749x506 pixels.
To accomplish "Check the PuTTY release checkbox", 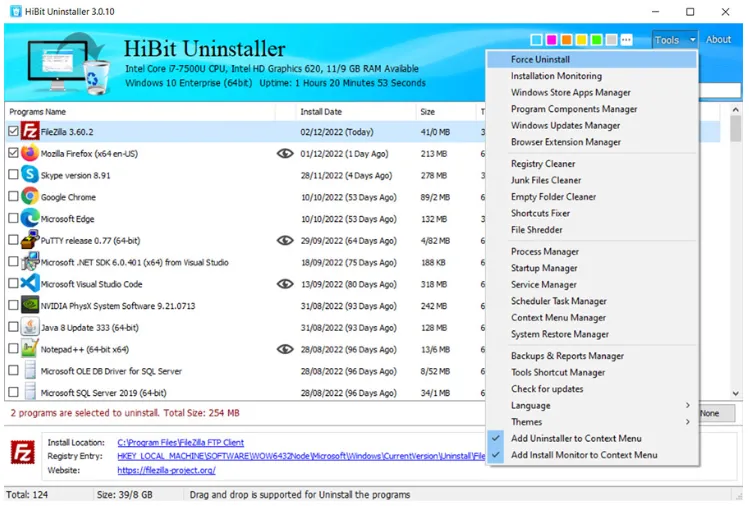I will pyautogui.click(x=13, y=240).
